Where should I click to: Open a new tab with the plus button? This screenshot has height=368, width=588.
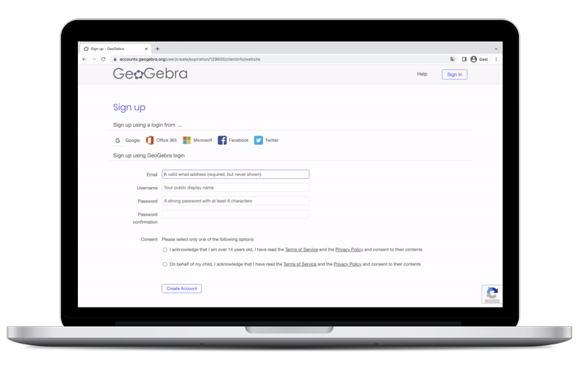point(157,49)
